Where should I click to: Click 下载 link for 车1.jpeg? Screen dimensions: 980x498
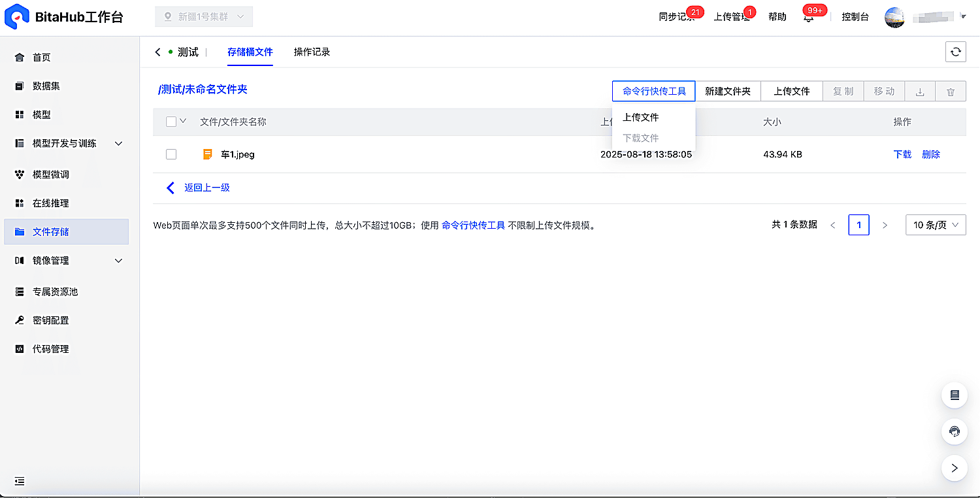[x=902, y=154]
